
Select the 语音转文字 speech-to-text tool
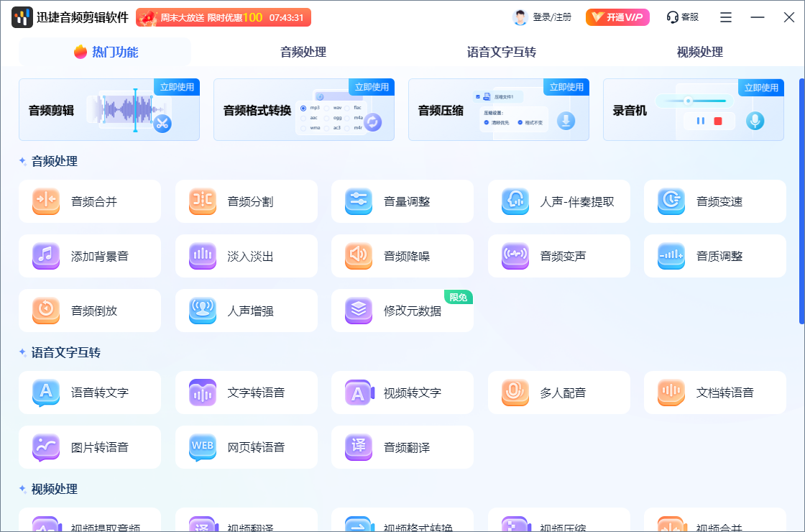pos(89,393)
